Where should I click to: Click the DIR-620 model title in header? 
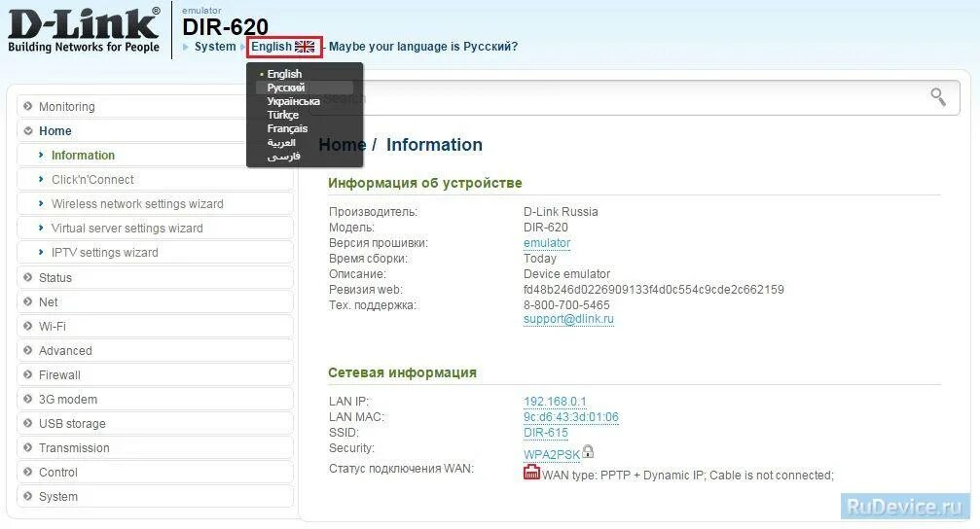tap(225, 27)
